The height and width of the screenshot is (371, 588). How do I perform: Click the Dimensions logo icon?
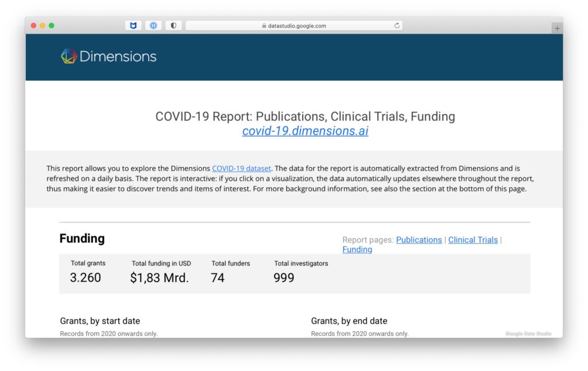[x=69, y=56]
